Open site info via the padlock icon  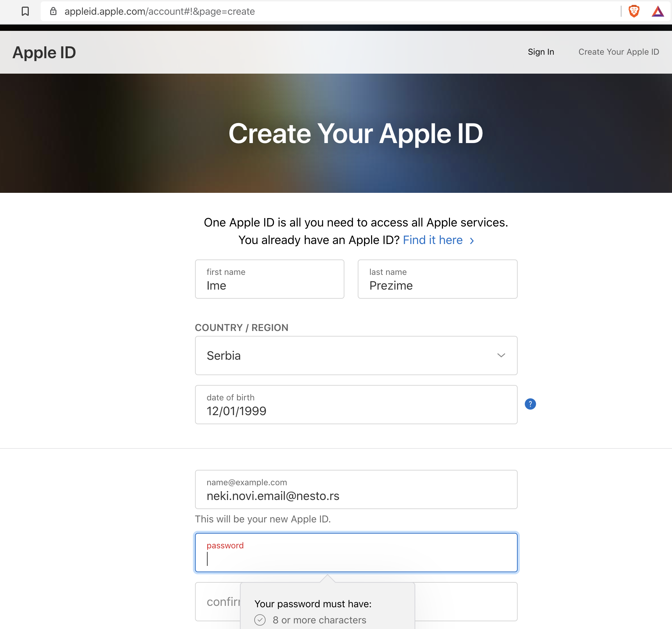click(x=53, y=11)
